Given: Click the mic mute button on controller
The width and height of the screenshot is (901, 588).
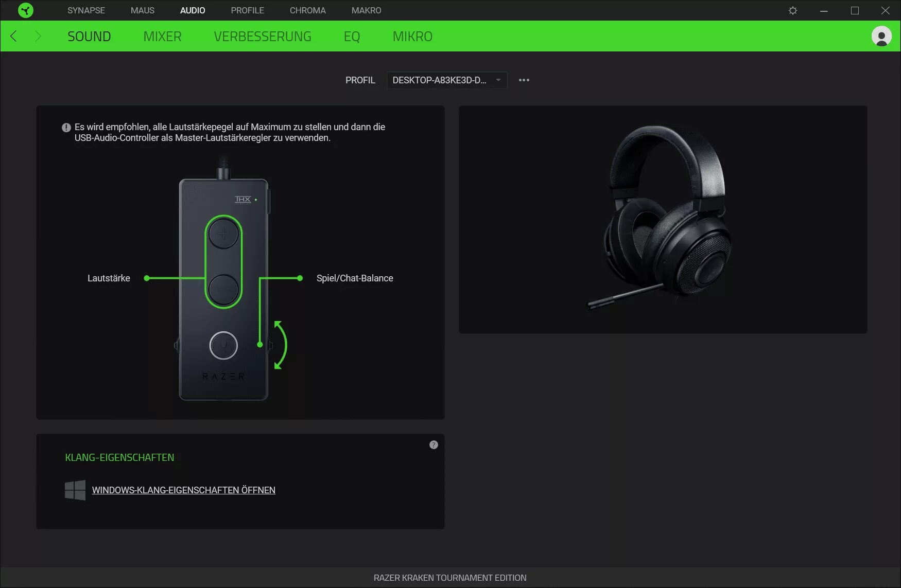Looking at the screenshot, I should (x=223, y=345).
